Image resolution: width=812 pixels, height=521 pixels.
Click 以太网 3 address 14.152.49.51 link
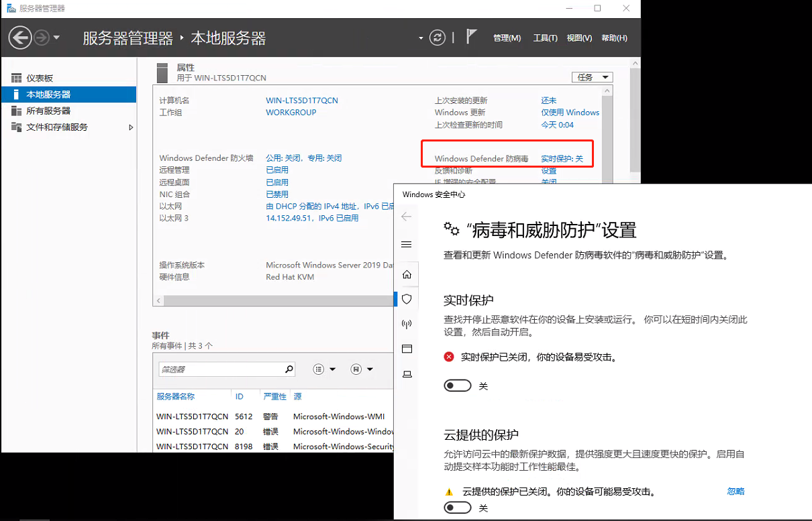(x=312, y=219)
